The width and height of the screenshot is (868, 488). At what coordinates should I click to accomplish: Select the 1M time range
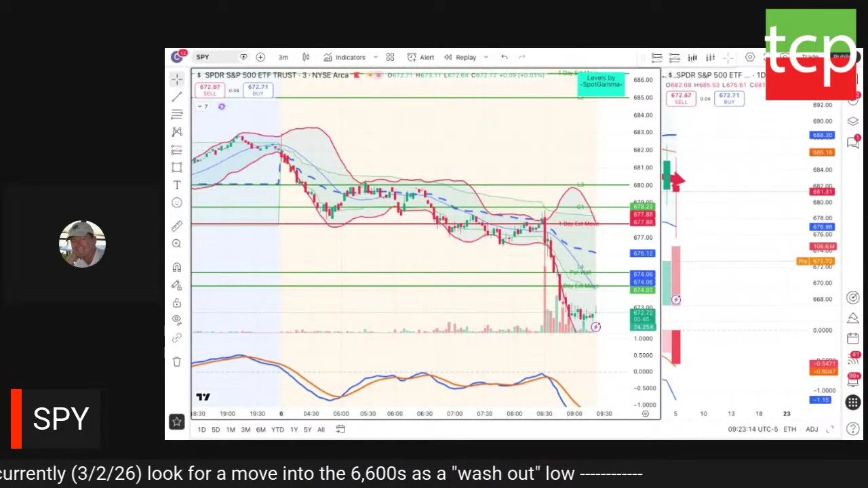[x=231, y=429]
